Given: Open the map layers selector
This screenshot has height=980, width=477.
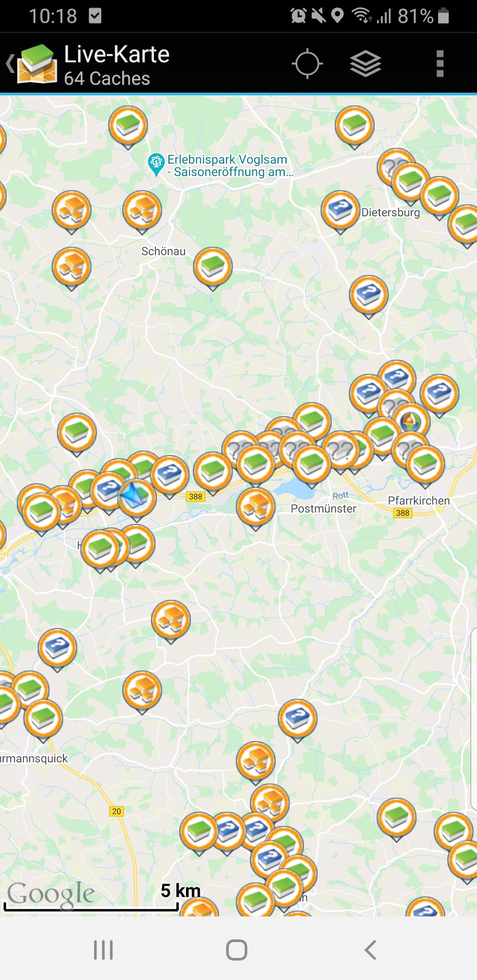Looking at the screenshot, I should [x=365, y=64].
